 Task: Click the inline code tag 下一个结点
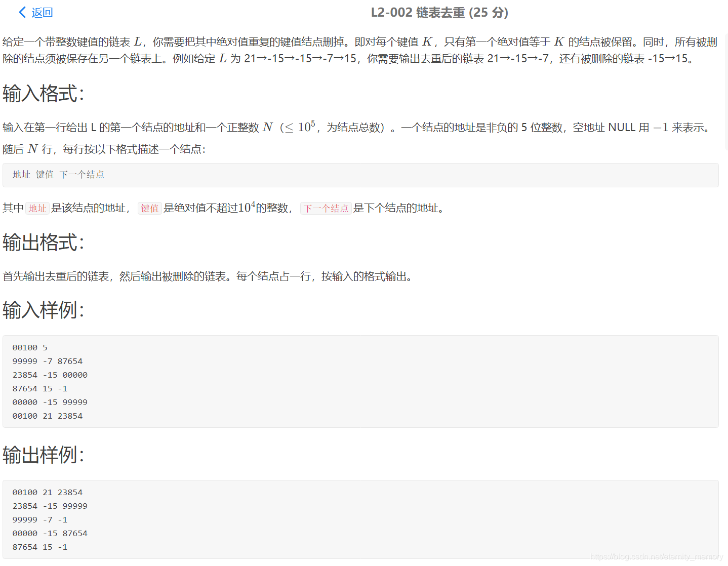326,208
